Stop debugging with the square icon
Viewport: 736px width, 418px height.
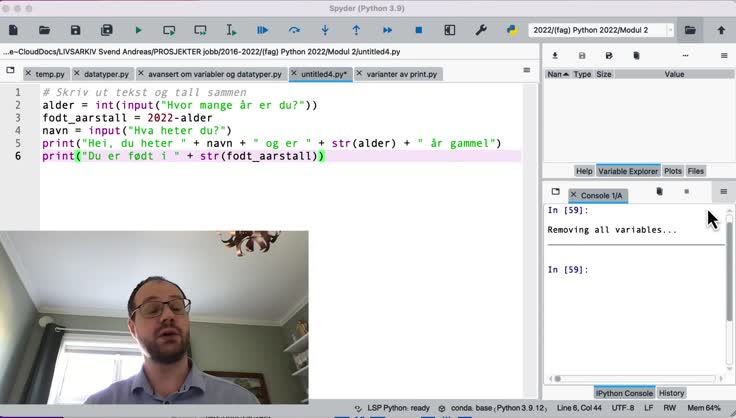pyautogui.click(x=419, y=30)
